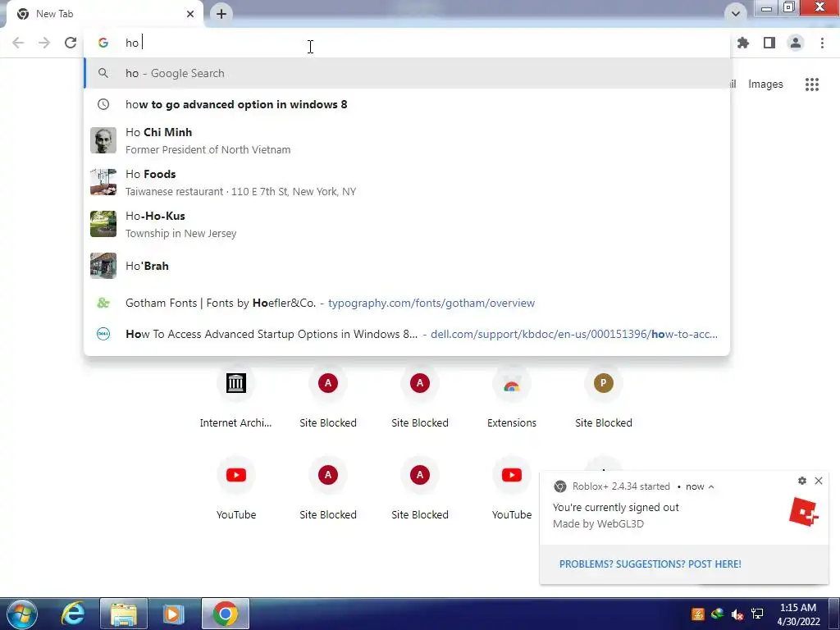The height and width of the screenshot is (630, 840).
Task: Select 'ho - Google Search' suggestion
Action: [x=407, y=73]
